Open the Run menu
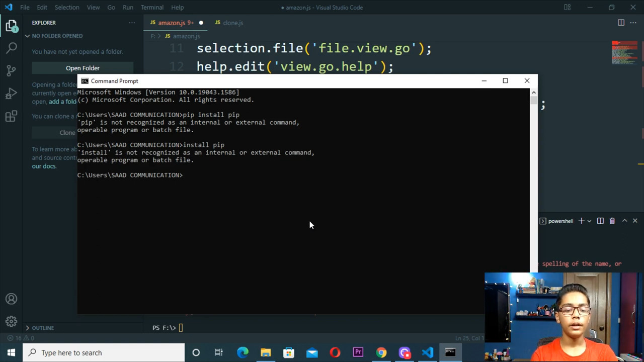 tap(128, 7)
